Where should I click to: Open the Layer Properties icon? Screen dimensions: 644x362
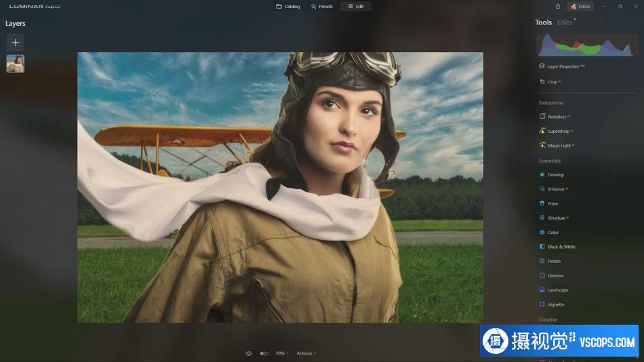[x=542, y=66]
